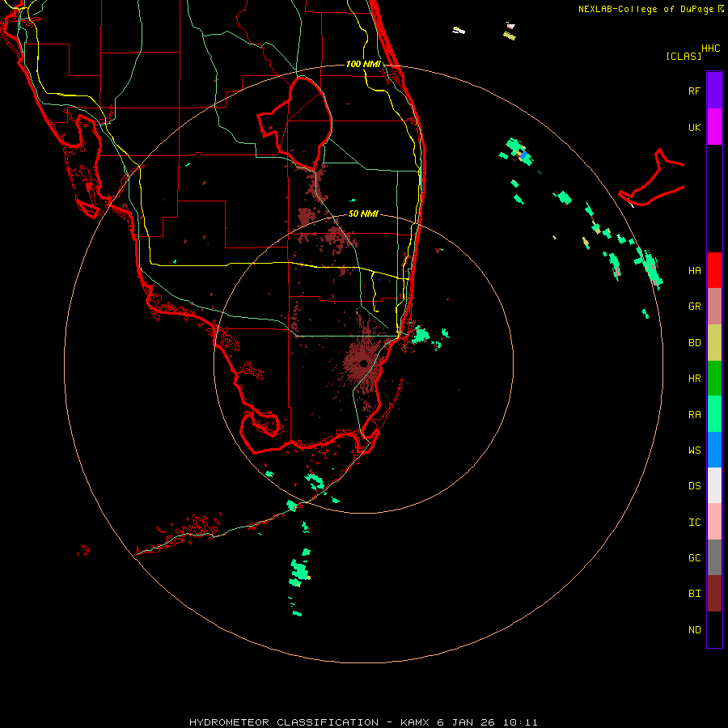
Task: Click the "DS" legend label
Action: 694,485
